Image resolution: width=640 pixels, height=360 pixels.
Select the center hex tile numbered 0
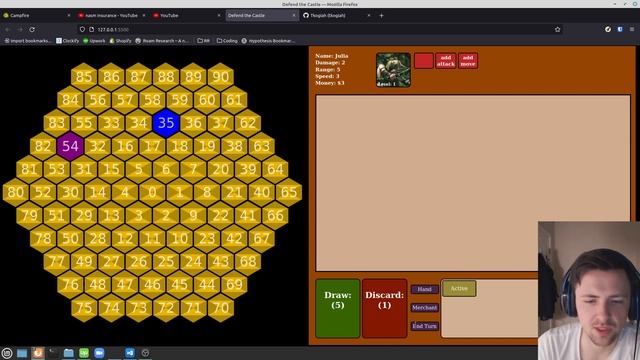tap(152, 192)
